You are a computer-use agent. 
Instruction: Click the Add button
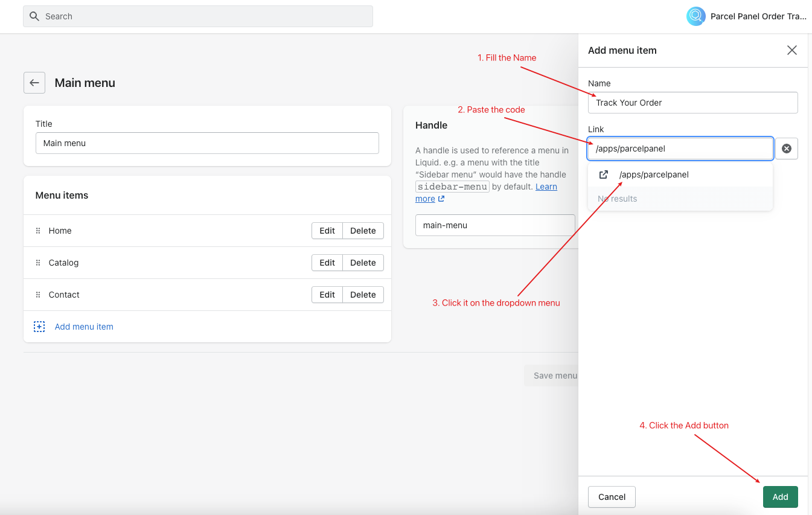[780, 497]
